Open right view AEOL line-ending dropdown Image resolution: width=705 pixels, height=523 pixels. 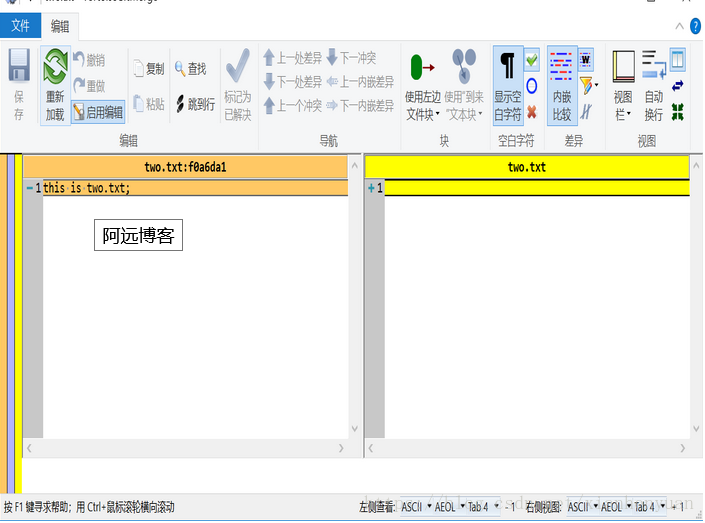[616, 507]
